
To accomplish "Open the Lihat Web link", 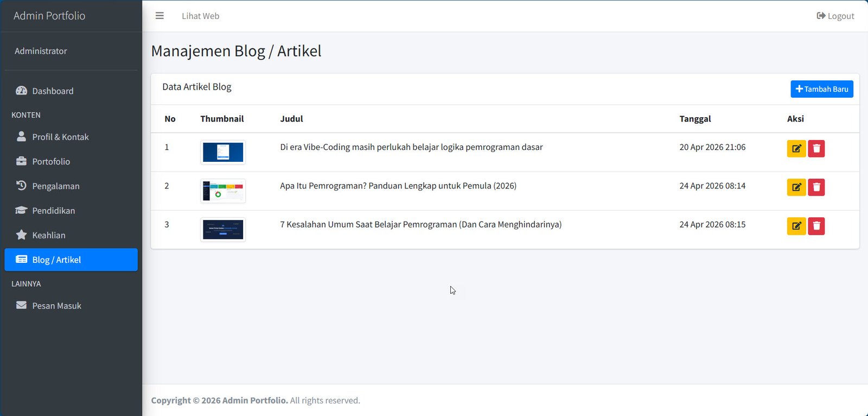I will (200, 16).
